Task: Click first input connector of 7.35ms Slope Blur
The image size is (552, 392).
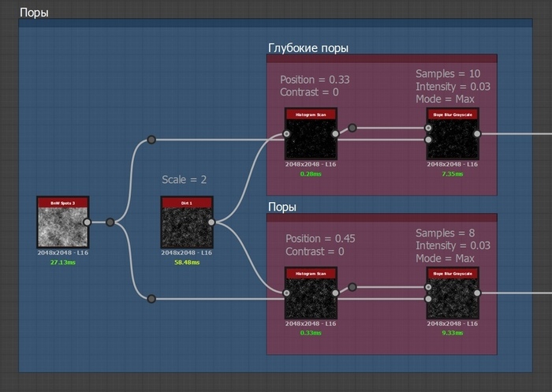Action: click(428, 128)
